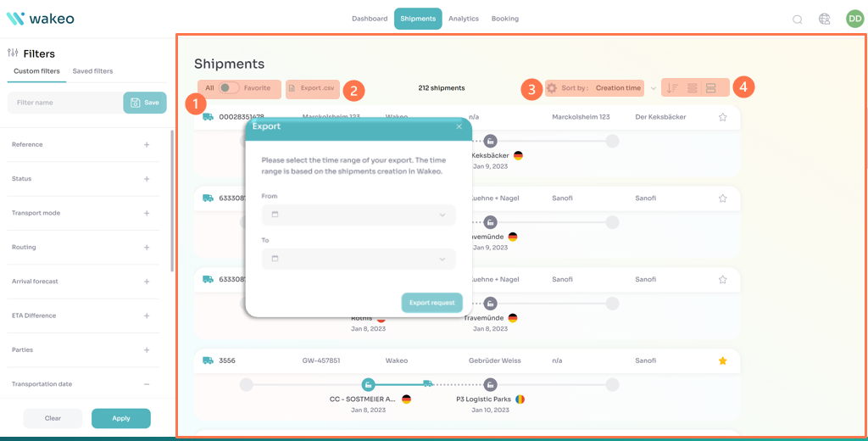Image resolution: width=868 pixels, height=441 pixels.
Task: Go to the Analytics tab
Action: point(464,19)
